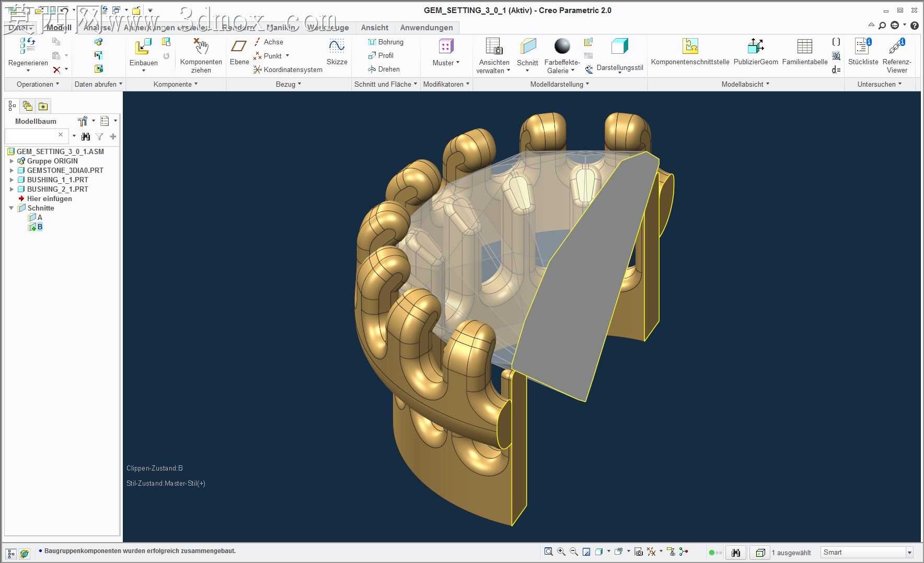Open the Modellabsicht group dropdown
924x563 pixels.
(x=746, y=84)
